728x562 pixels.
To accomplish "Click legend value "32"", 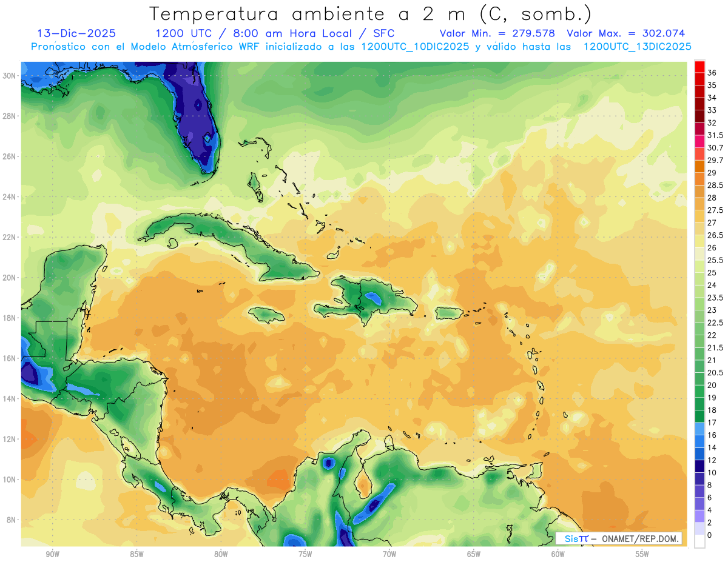I will click(712, 123).
